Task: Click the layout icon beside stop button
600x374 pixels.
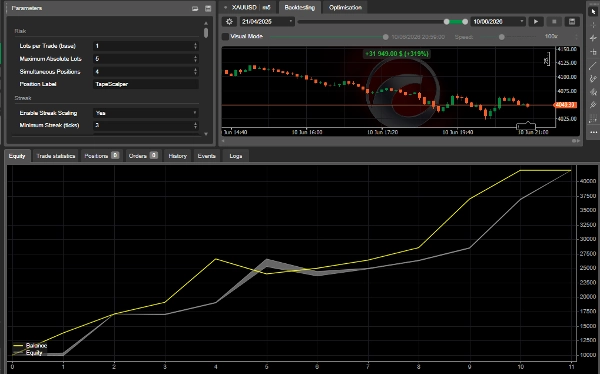Action: click(x=572, y=22)
